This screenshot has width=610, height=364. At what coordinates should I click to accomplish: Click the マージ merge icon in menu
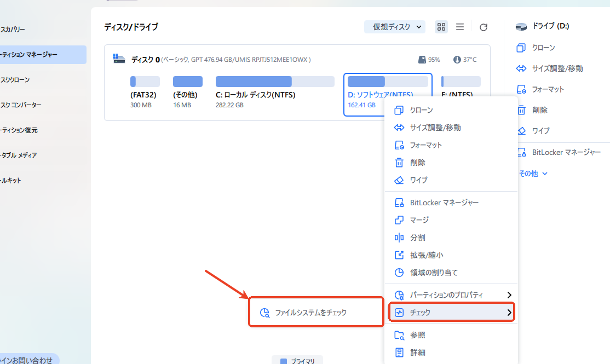tap(399, 220)
